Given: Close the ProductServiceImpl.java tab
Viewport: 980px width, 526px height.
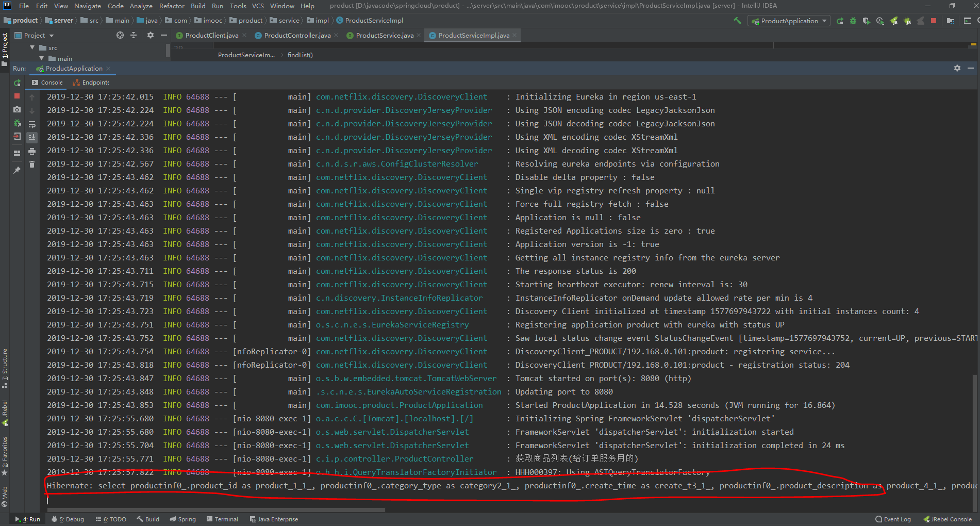Looking at the screenshot, I should point(514,35).
